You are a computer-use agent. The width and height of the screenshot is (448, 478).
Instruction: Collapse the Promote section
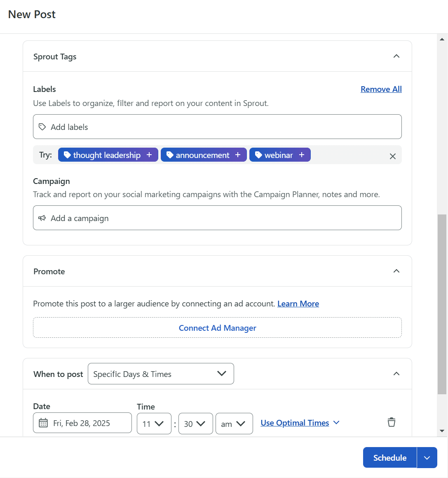click(x=396, y=271)
